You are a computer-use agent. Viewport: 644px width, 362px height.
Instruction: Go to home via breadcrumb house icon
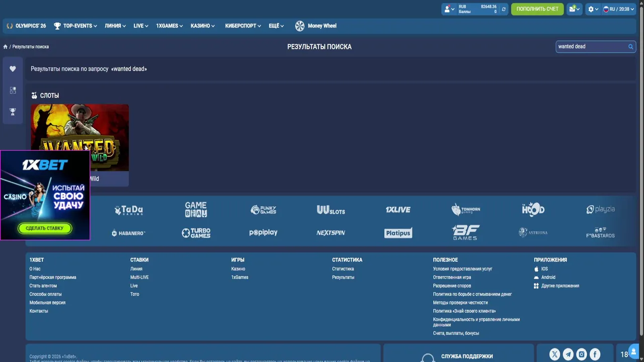6,47
